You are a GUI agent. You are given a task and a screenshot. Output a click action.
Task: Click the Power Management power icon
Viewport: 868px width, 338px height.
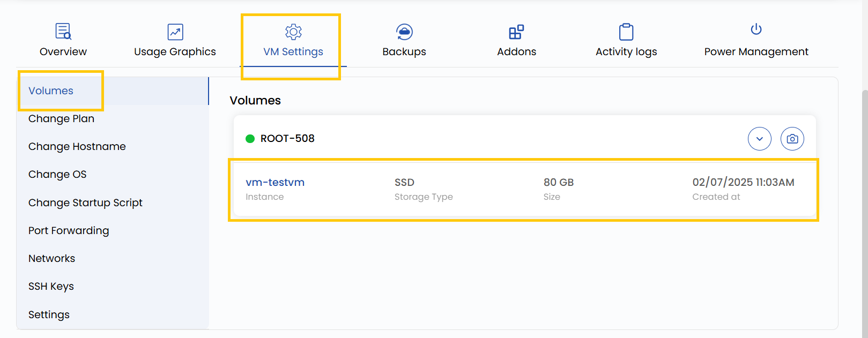(756, 29)
